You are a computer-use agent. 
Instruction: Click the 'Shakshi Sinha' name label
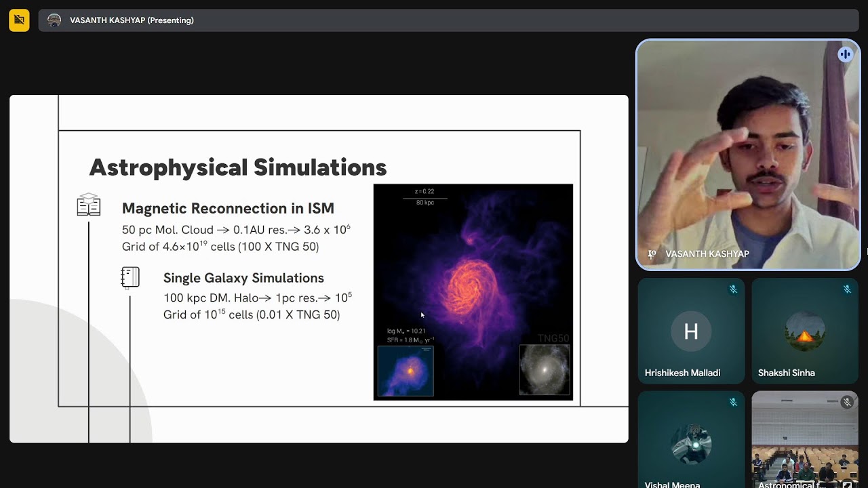(x=787, y=373)
